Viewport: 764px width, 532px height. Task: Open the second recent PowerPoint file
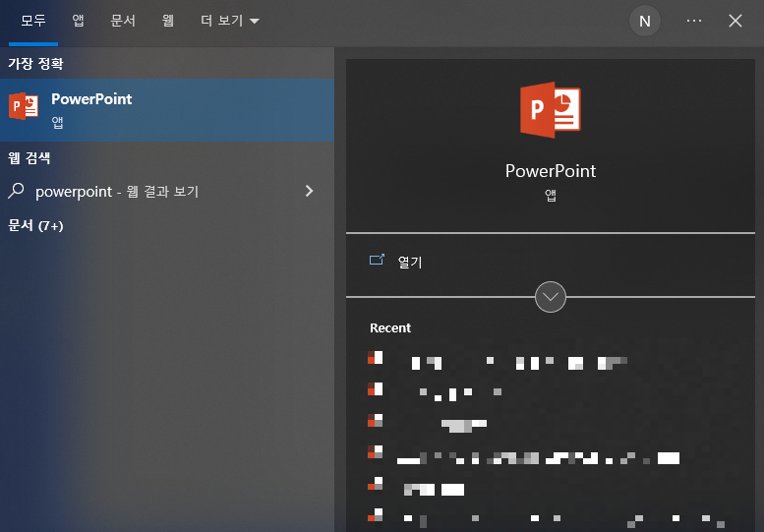coord(550,391)
